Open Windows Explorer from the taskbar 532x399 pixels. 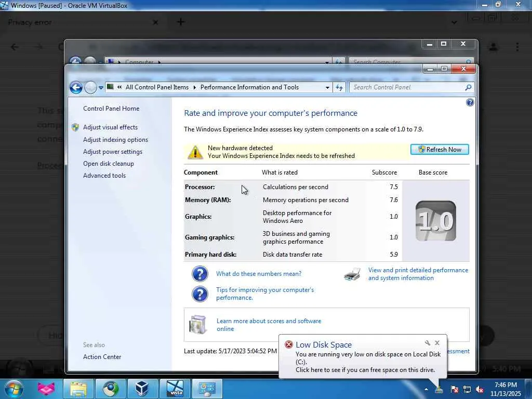pos(79,389)
